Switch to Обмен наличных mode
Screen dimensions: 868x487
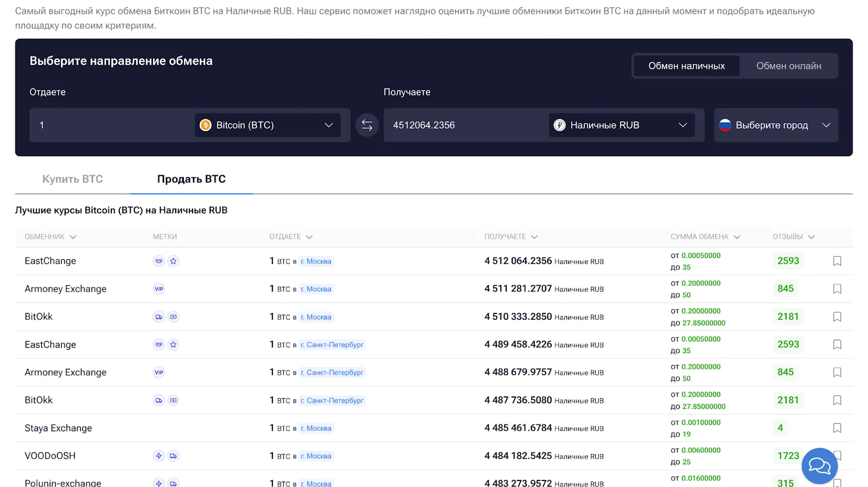[x=686, y=66]
